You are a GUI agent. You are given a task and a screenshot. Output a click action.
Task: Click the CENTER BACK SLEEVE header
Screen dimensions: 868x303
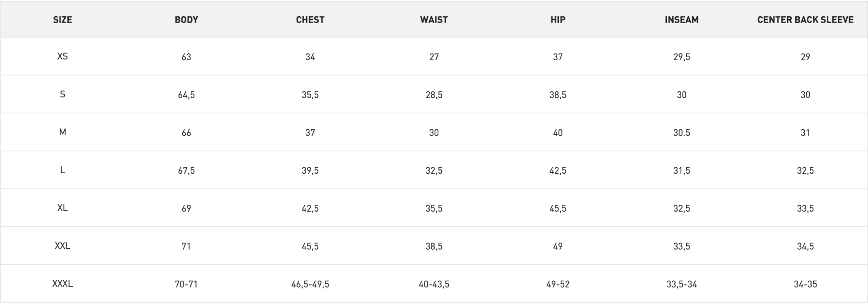(805, 19)
